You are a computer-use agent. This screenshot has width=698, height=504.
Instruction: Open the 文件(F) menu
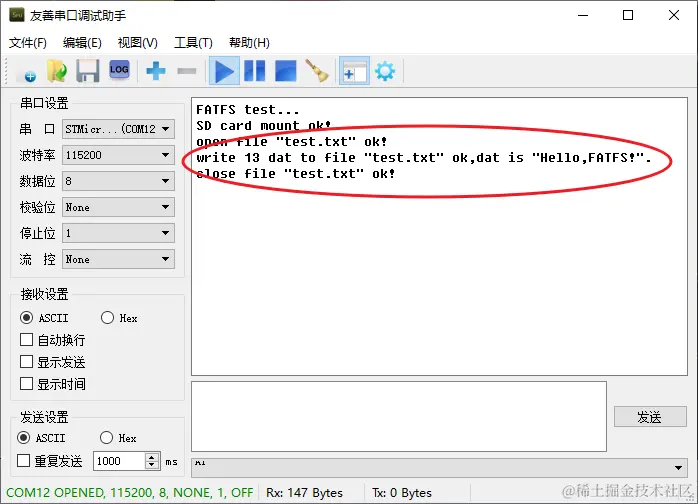(28, 43)
